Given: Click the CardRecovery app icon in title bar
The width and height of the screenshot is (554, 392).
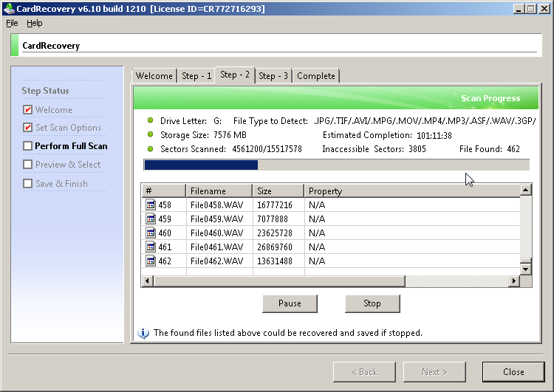Looking at the screenshot, I should click(x=9, y=8).
